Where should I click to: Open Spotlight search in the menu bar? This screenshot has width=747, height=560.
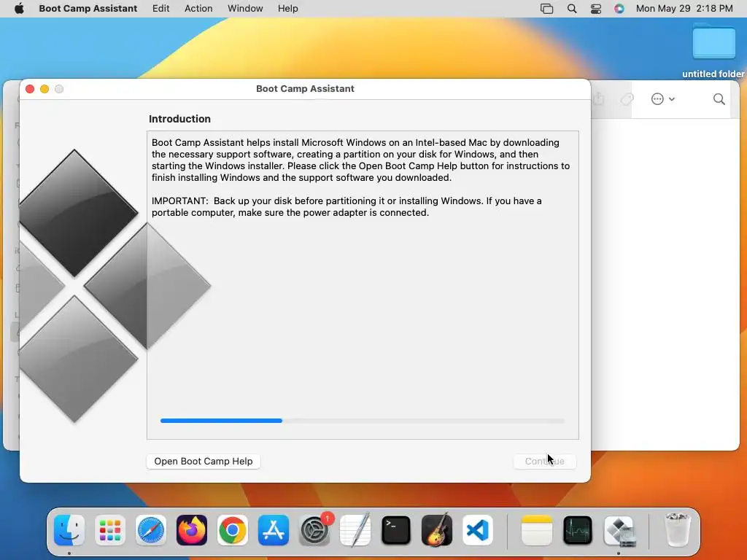point(572,9)
